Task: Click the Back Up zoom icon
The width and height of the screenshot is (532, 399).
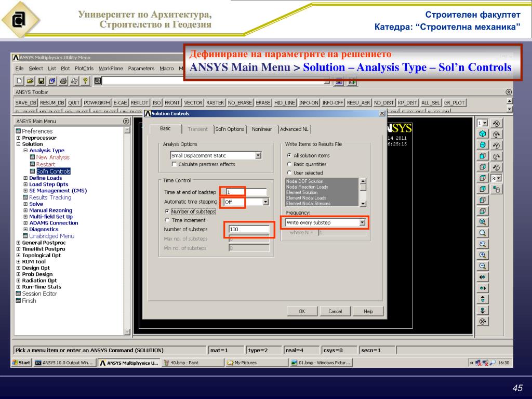Action: [x=483, y=244]
